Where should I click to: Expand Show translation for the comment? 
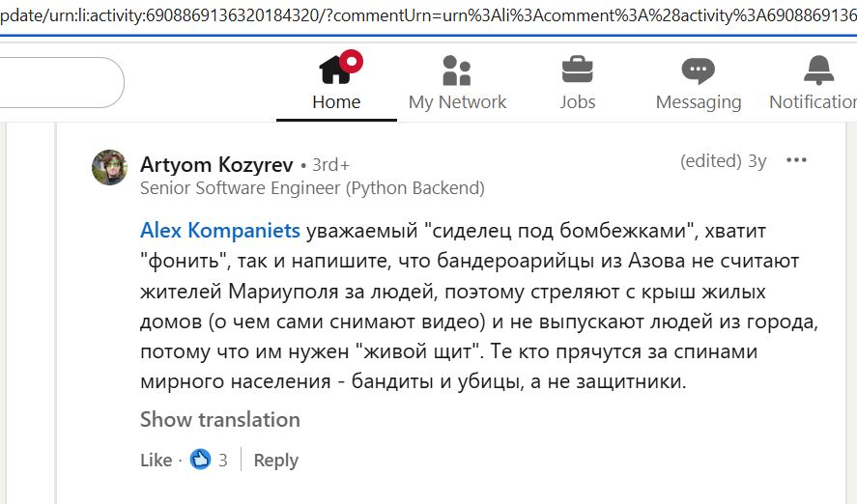point(220,419)
